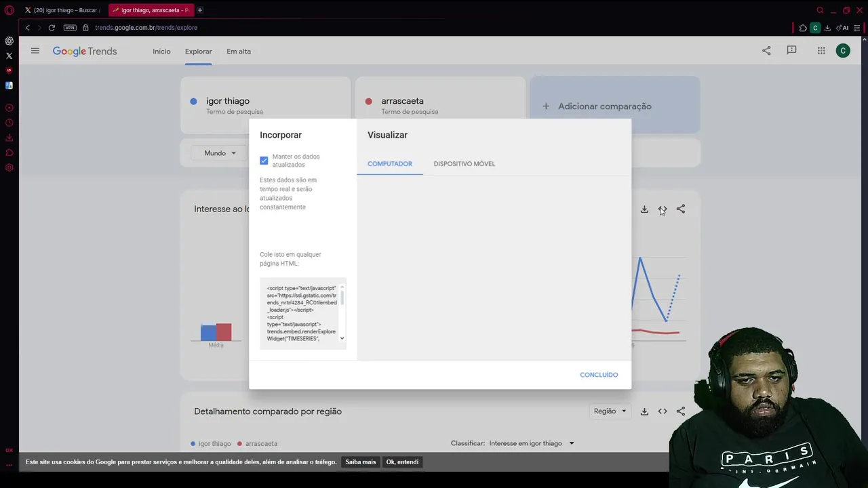
Task: Select the Google Trends browser tab
Action: [x=151, y=10]
